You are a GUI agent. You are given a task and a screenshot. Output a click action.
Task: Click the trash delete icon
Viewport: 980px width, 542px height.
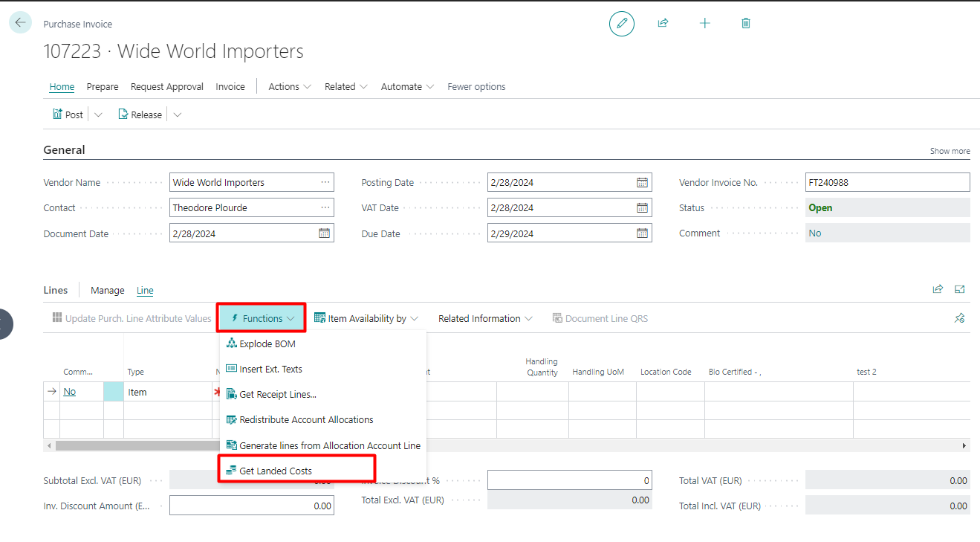(x=746, y=24)
